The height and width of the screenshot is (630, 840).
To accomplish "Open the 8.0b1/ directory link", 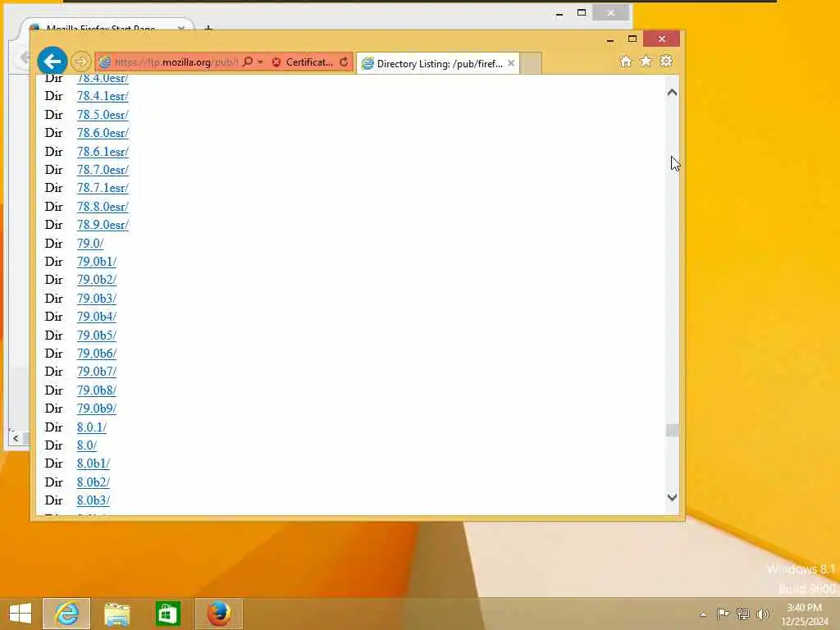I will click(94, 464).
